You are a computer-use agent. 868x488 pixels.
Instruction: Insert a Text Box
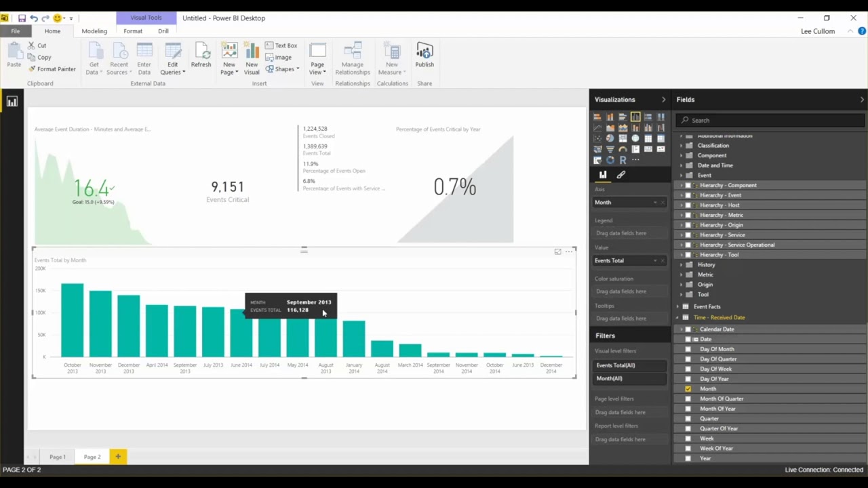[281, 45]
